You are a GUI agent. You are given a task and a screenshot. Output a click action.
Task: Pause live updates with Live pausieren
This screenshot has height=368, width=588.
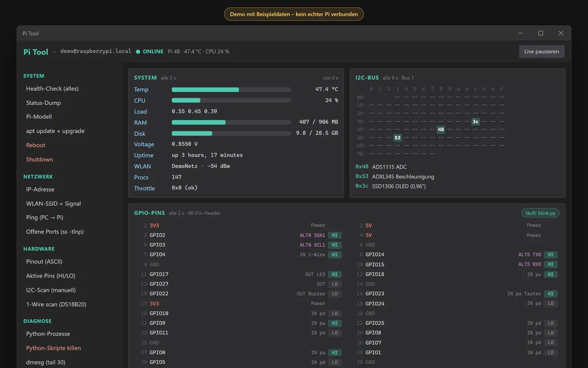[542, 52]
